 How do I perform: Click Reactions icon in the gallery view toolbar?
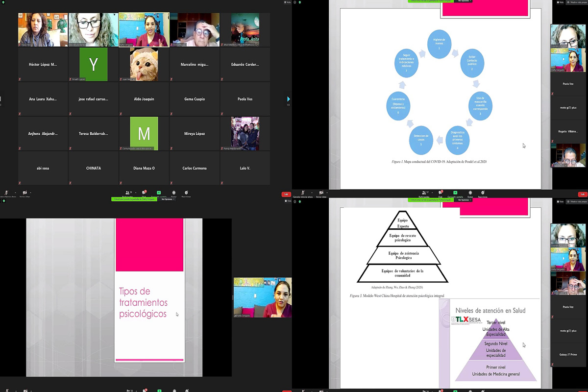tap(186, 193)
